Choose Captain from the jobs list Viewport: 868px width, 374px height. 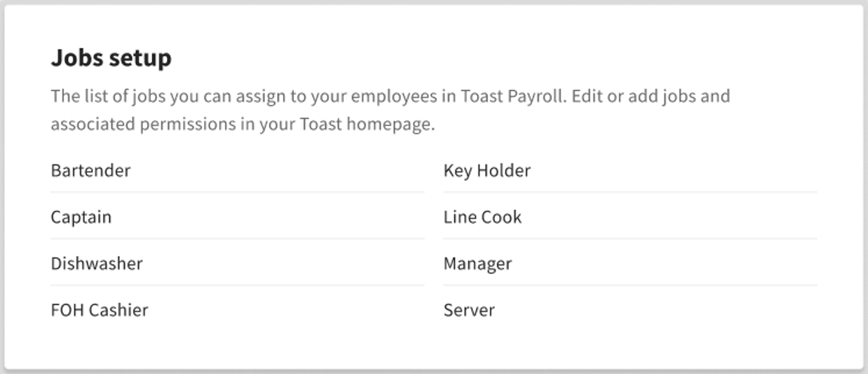82,217
